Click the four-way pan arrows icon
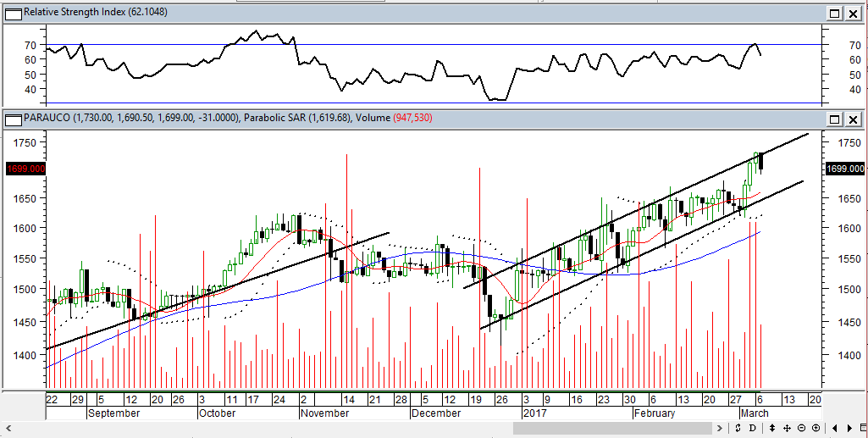Screen dimensions: 868x438 click(788, 428)
